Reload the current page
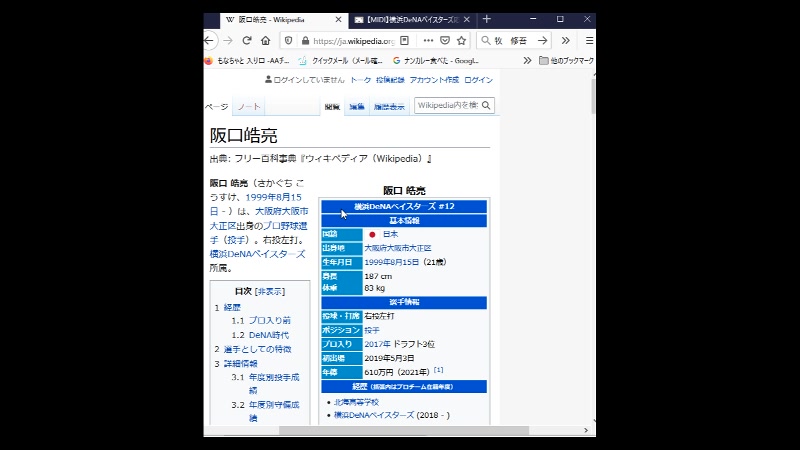 point(247,40)
